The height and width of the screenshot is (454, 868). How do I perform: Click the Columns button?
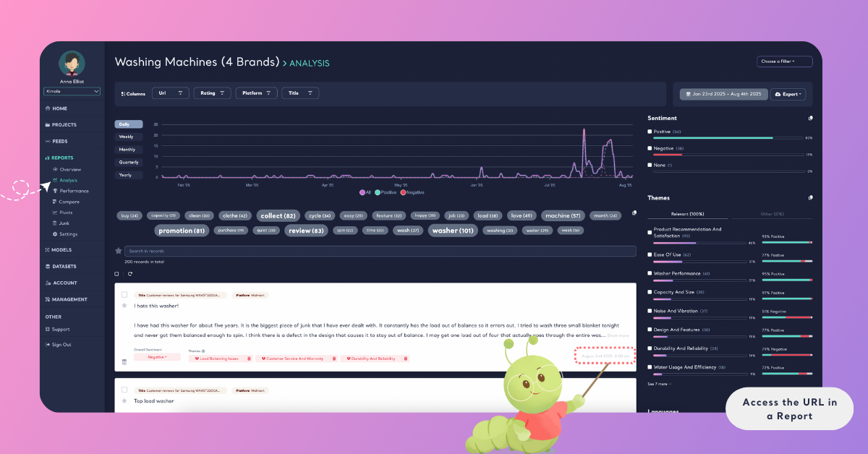pyautogui.click(x=134, y=94)
